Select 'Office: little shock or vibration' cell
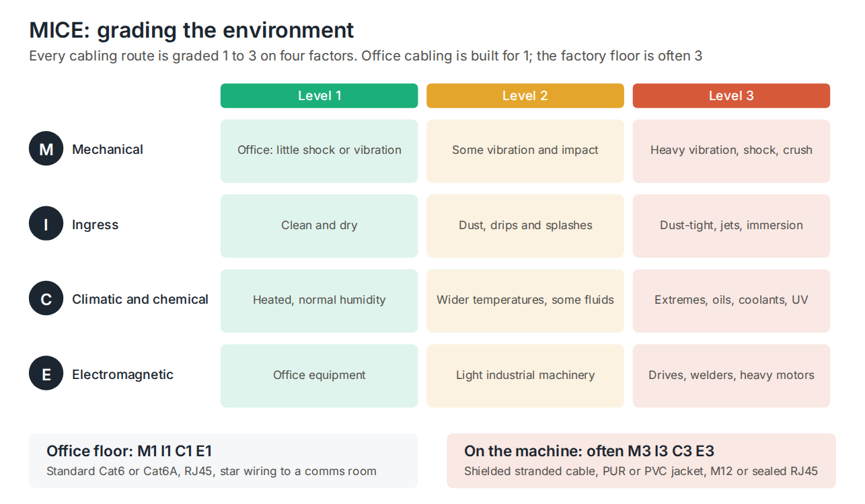The width and height of the screenshot is (865, 504). tap(319, 151)
